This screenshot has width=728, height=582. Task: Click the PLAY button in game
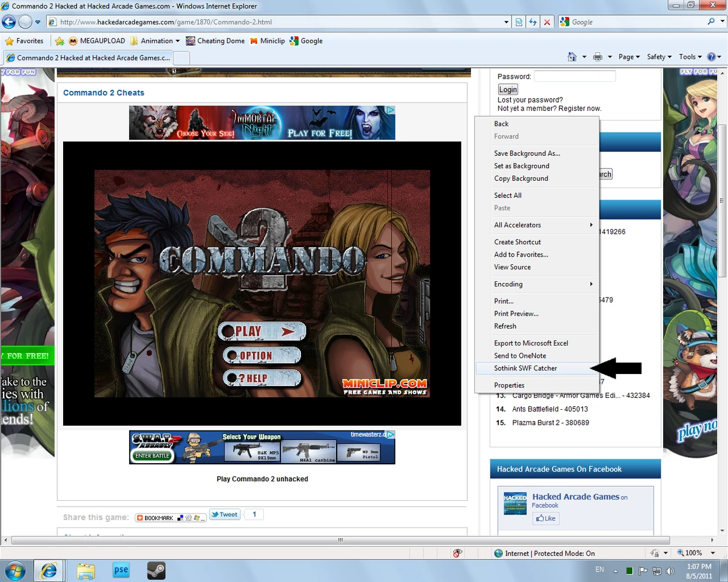pos(262,332)
